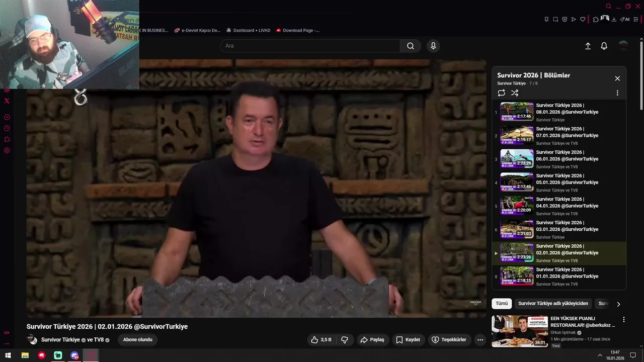644x362 pixels.
Task: Play 05.01.2026 episode from playlist
Action: (x=559, y=183)
